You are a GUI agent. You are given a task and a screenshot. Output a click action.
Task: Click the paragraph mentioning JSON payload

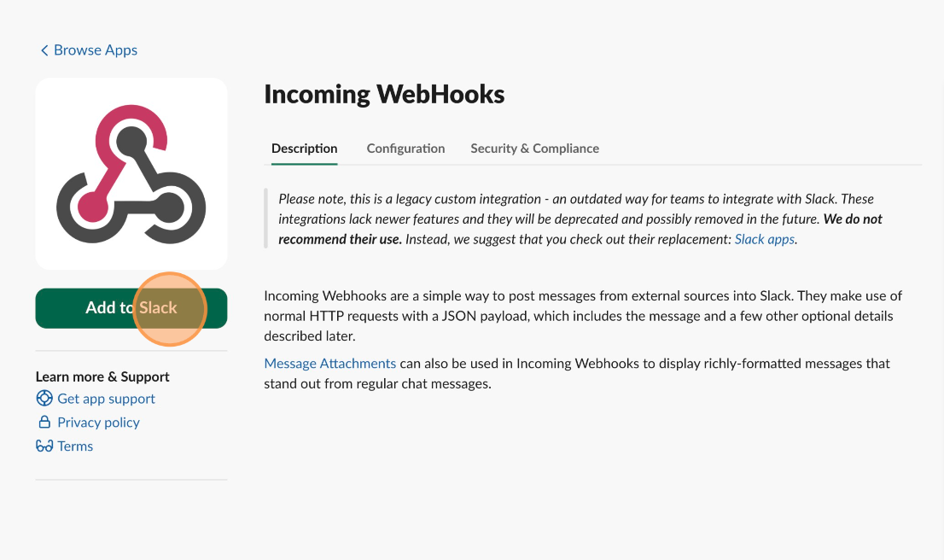click(x=583, y=316)
